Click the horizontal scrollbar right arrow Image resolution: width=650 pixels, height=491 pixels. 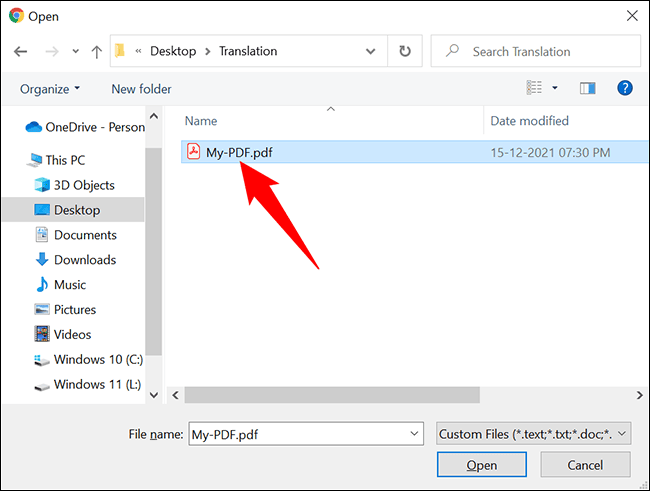pyautogui.click(x=640, y=395)
